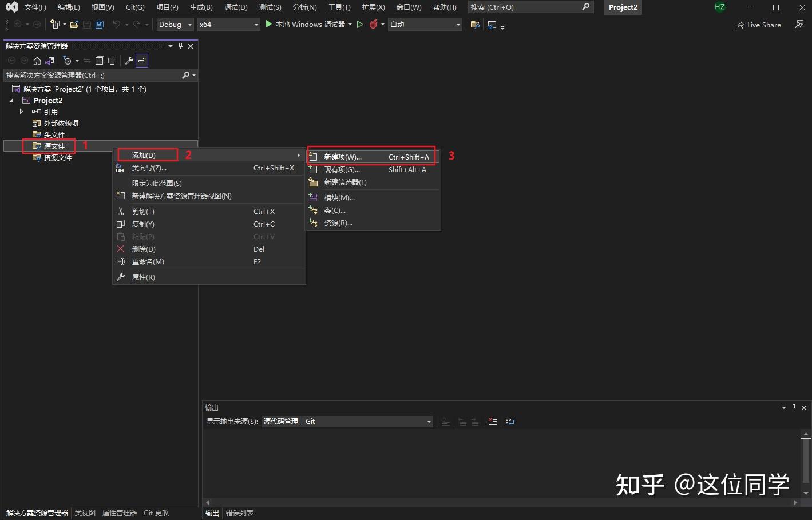The image size is (812, 520).
Task: Toggle the Output panel auto-hide pin
Action: click(794, 407)
